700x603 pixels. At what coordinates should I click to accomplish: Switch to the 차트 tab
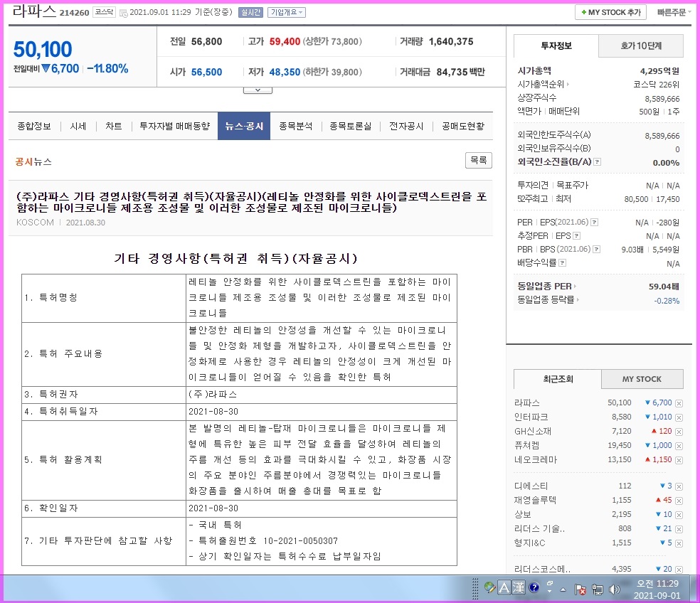[113, 127]
